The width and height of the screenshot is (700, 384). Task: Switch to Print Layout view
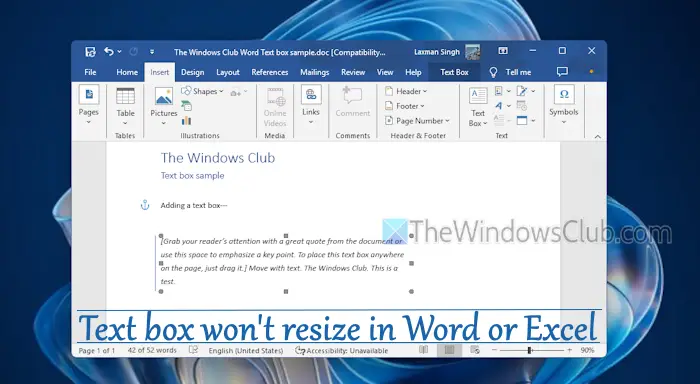coord(449,350)
